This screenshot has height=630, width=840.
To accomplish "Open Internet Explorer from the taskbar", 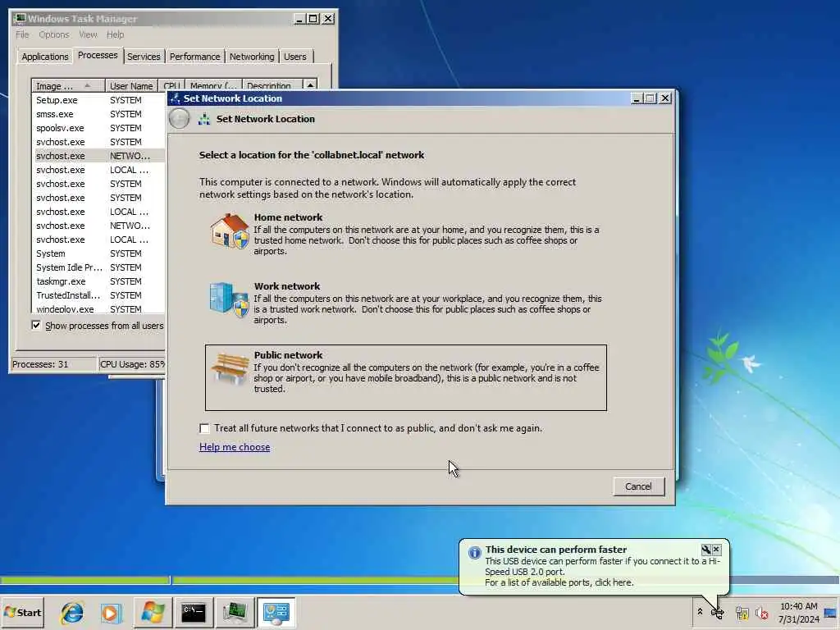I will tap(72, 612).
